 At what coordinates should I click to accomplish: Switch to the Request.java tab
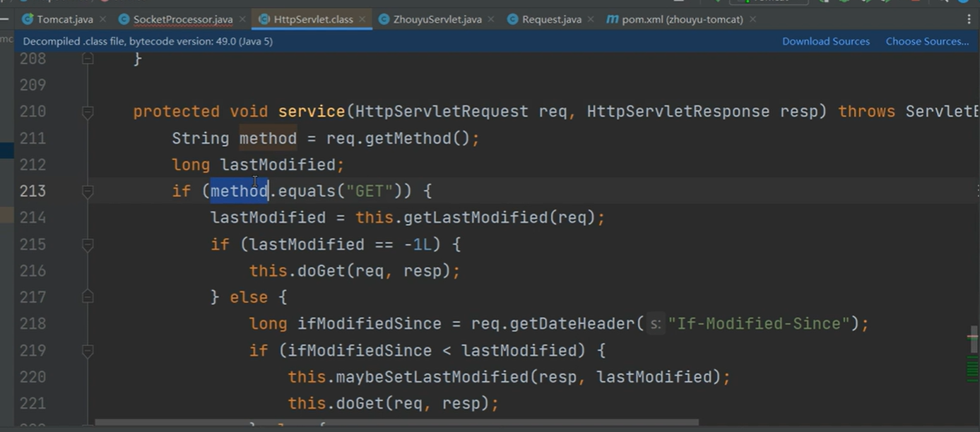(551, 19)
